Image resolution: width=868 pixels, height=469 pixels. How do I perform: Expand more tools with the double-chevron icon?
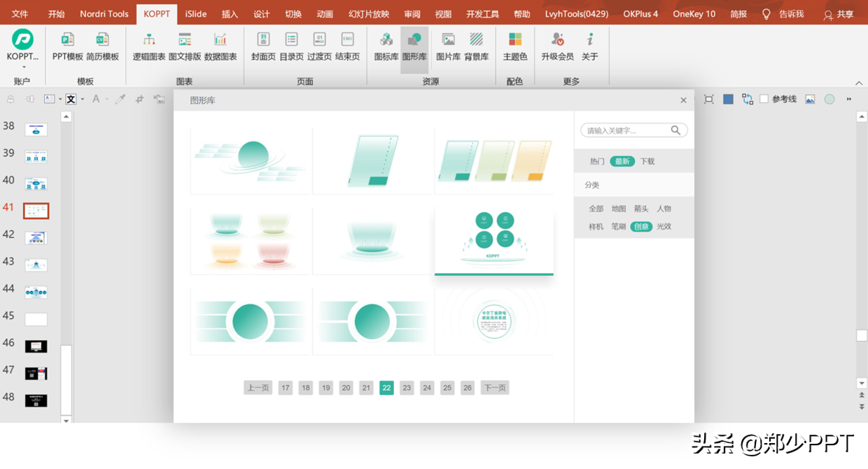848,99
